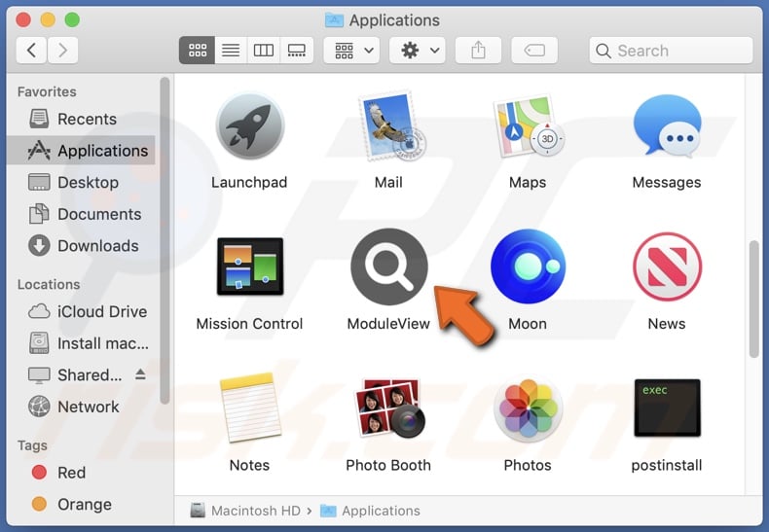769x532 pixels.
Task: Open Downloads in the sidebar
Action: pyautogui.click(x=81, y=245)
